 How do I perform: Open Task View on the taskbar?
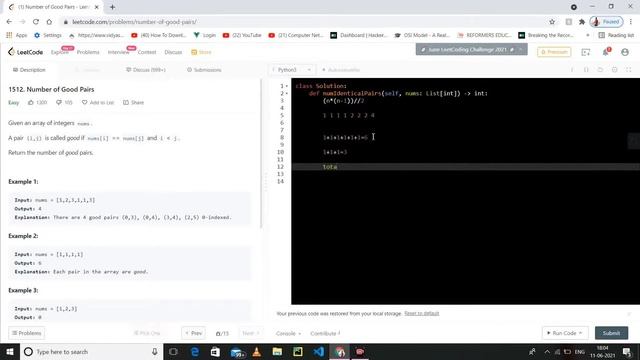pyautogui.click(x=173, y=351)
